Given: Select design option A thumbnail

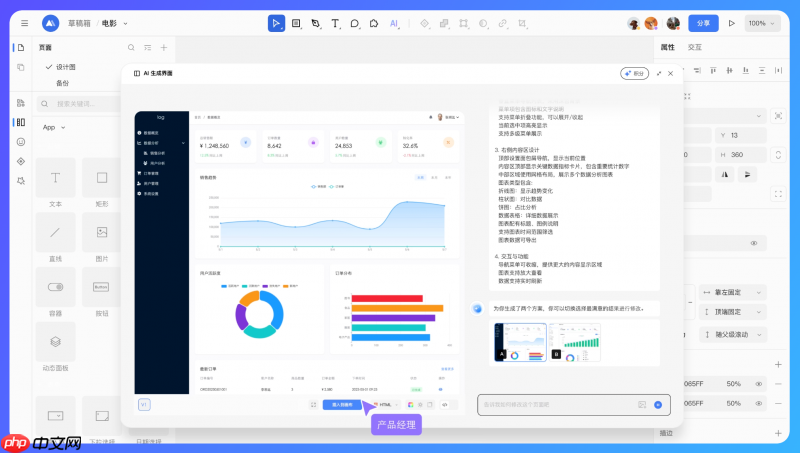Looking at the screenshot, I should coord(520,342).
